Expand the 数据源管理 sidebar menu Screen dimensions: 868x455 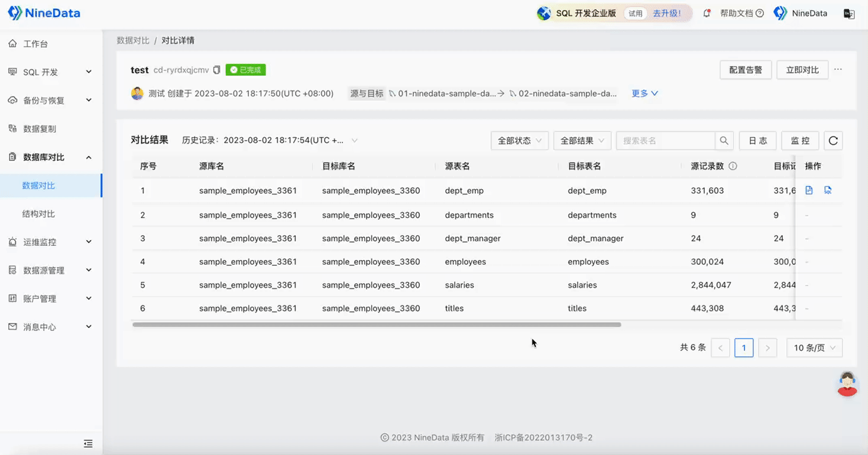(x=50, y=270)
